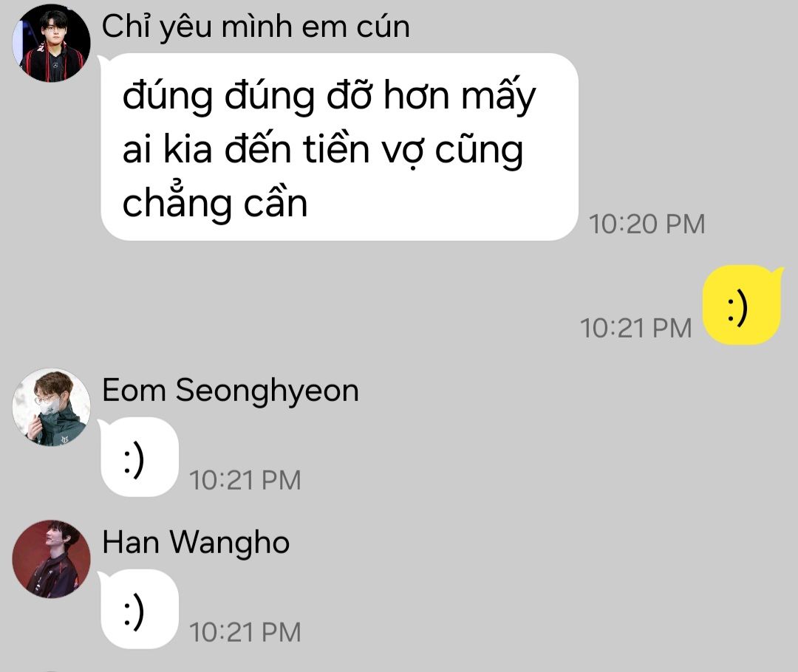Tap the timestamp next to Eom Seonghyeon's message
The height and width of the screenshot is (672, 798).
point(245,480)
